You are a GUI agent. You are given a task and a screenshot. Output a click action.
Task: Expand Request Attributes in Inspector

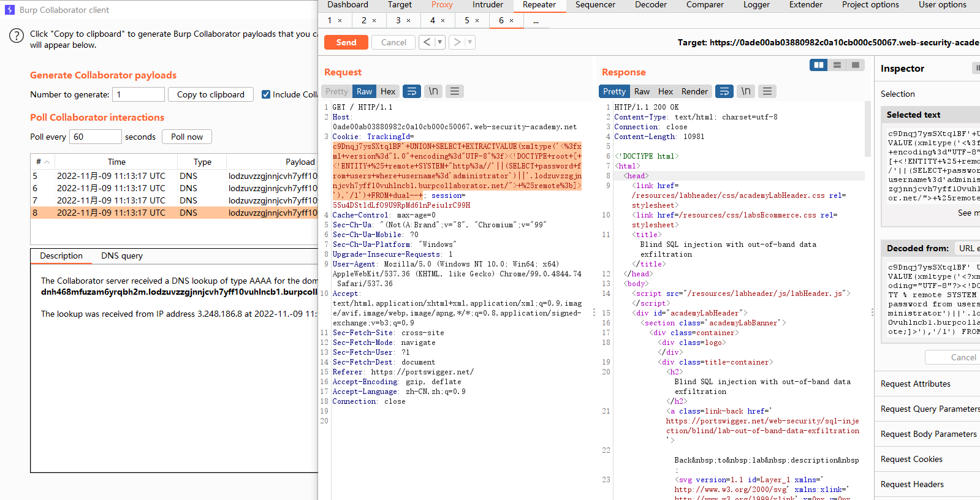point(927,384)
